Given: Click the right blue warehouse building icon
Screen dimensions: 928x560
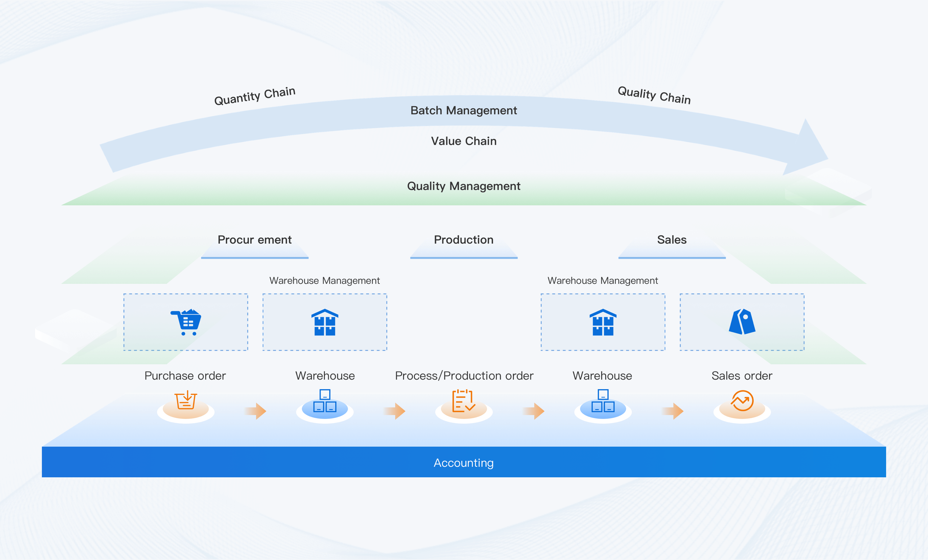Looking at the screenshot, I should point(603,322).
